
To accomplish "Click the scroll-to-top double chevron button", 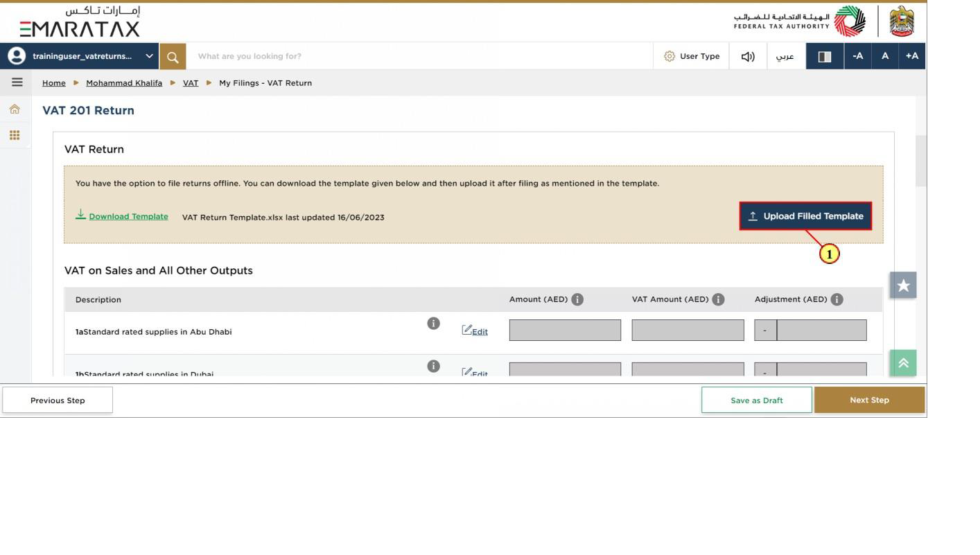I will click(903, 362).
